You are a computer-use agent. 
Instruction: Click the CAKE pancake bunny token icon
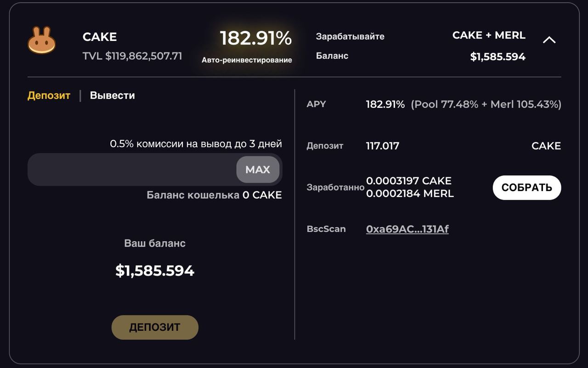[x=42, y=40]
